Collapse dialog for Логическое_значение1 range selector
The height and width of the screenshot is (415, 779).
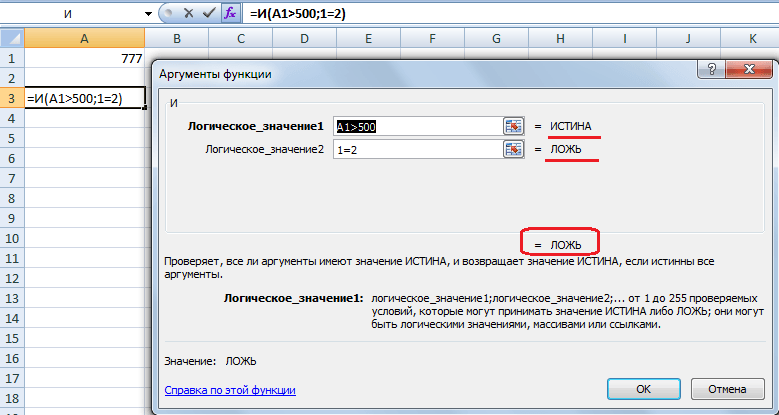click(x=514, y=126)
